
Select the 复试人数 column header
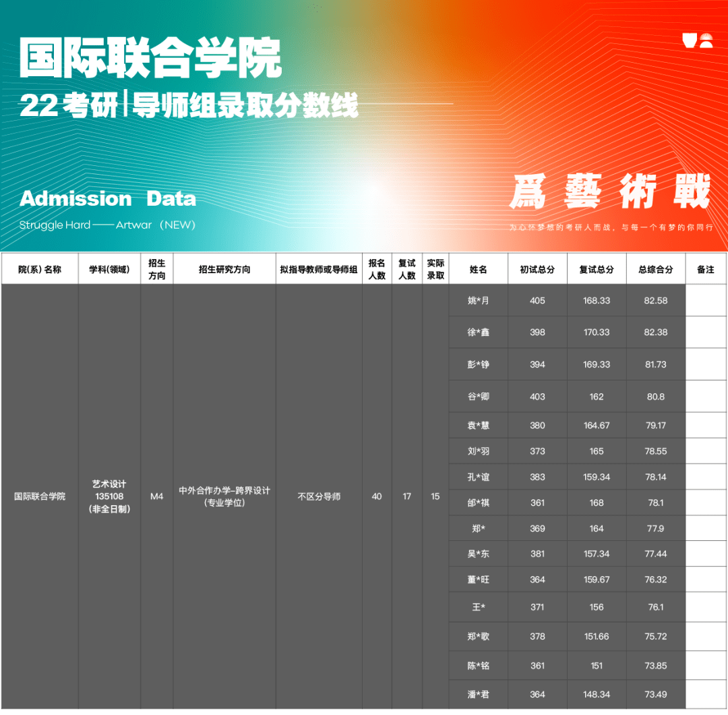[x=407, y=269]
